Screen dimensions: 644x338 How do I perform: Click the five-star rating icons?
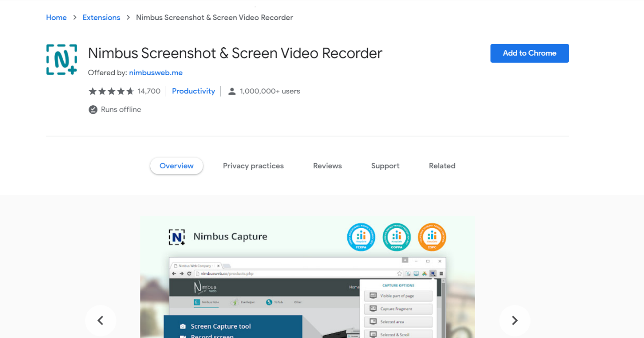point(111,91)
